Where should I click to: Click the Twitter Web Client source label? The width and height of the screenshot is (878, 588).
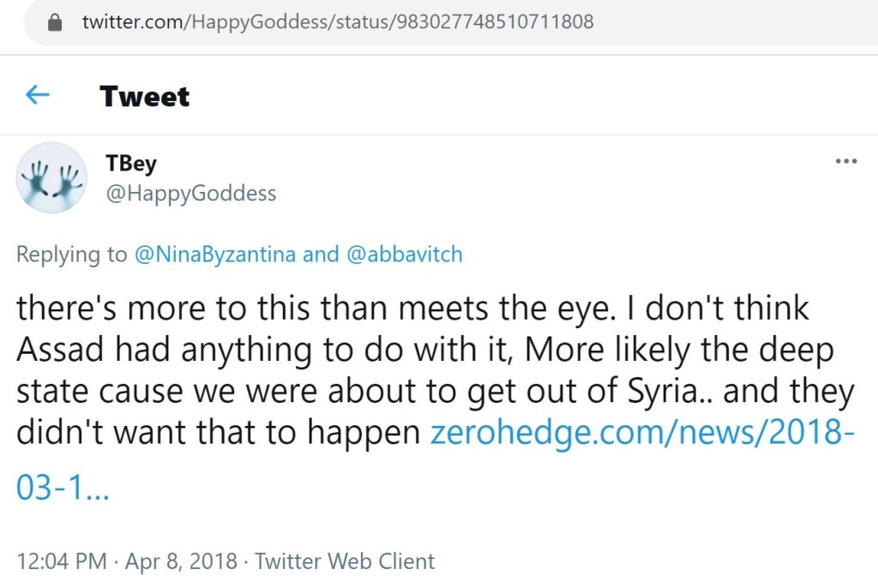click(x=345, y=561)
